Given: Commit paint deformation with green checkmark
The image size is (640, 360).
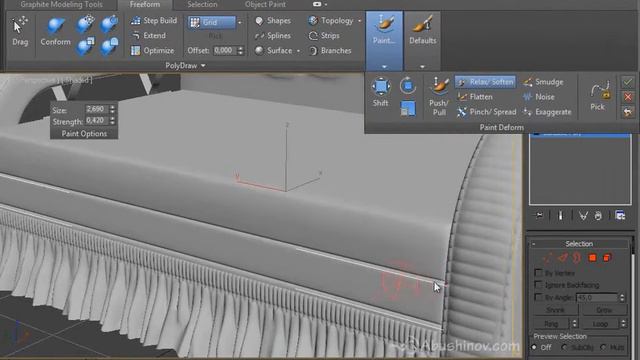Looking at the screenshot, I should (627, 82).
